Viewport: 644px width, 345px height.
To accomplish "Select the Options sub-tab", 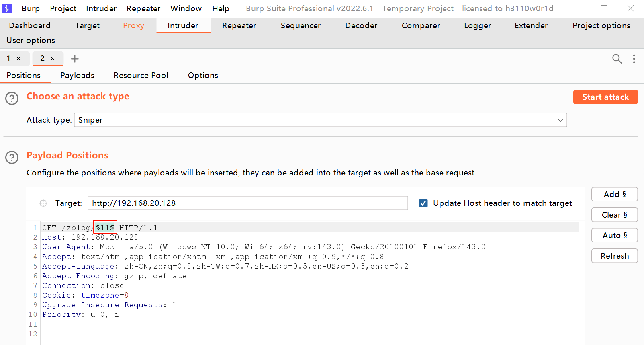I will (x=203, y=75).
